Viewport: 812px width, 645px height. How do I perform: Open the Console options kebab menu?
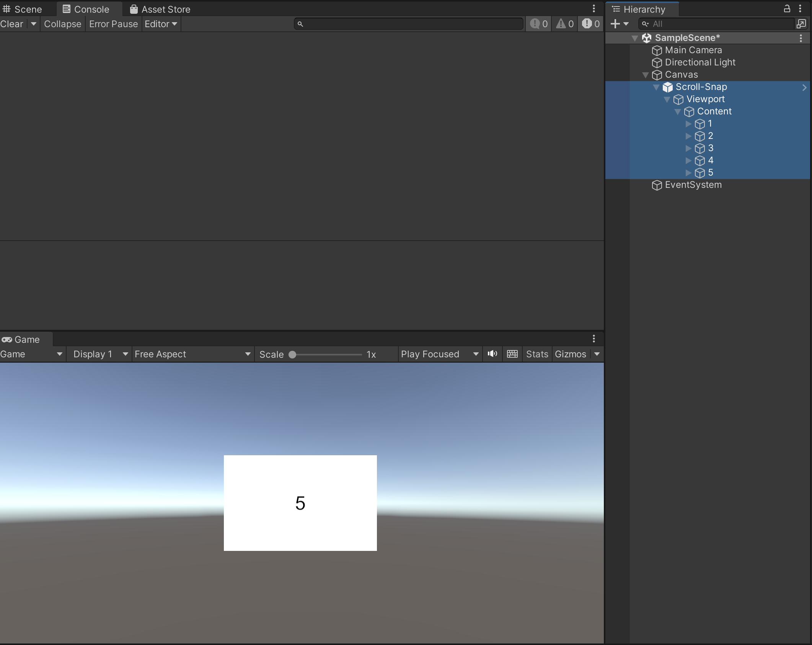pos(594,8)
